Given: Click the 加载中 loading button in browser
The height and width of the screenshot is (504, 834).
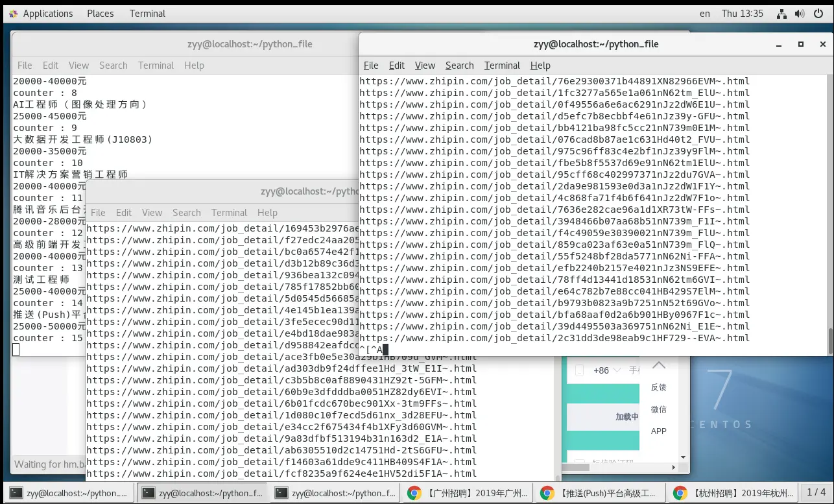Looking at the screenshot, I should 603,416.
